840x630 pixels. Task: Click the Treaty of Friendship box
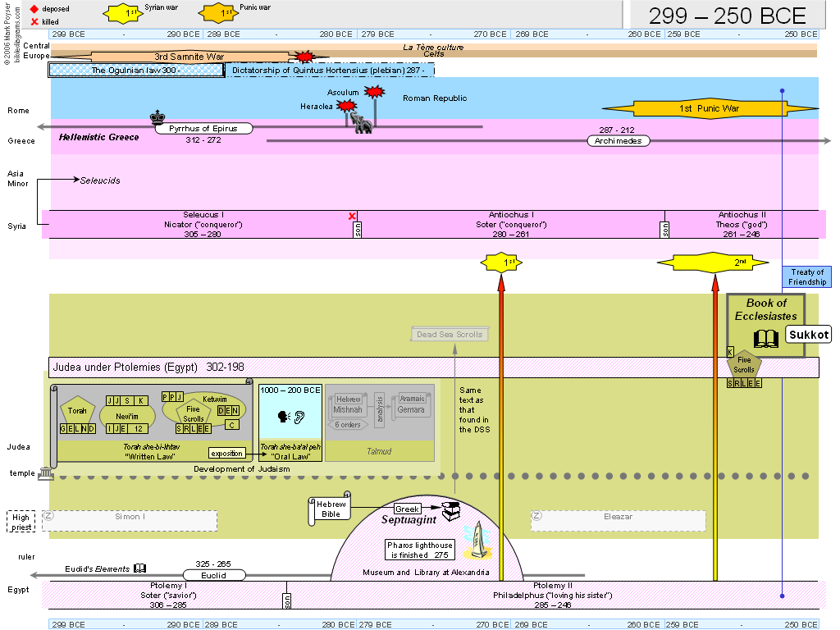(806, 277)
